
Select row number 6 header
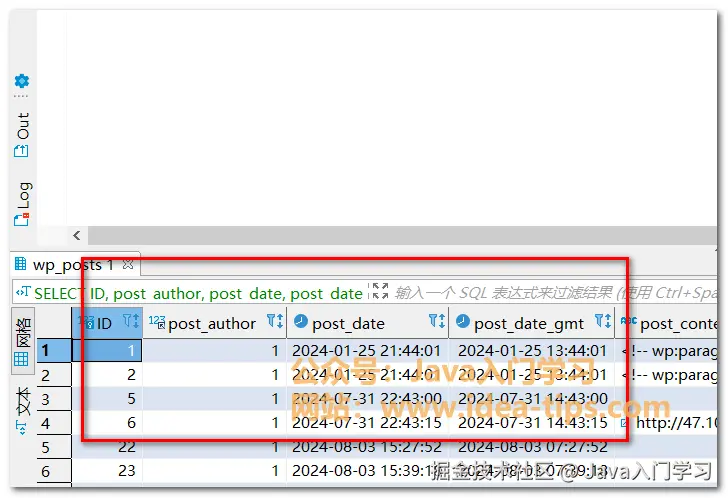54,472
